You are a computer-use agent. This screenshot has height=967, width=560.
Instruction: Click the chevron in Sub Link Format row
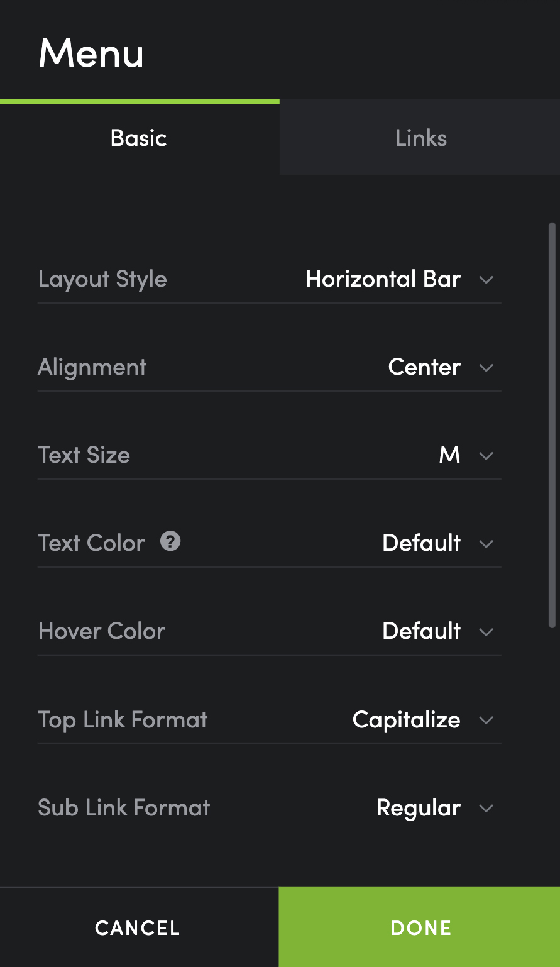pyautogui.click(x=486, y=808)
